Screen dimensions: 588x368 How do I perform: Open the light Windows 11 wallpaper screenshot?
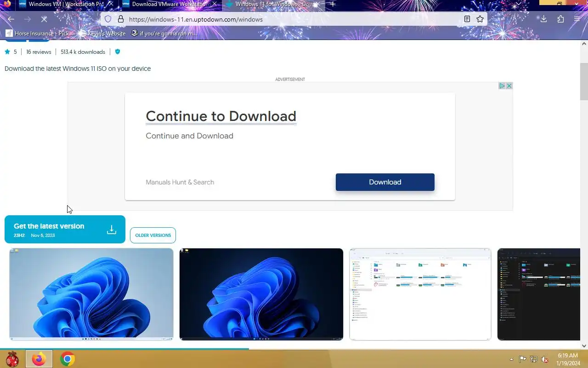tap(91, 294)
